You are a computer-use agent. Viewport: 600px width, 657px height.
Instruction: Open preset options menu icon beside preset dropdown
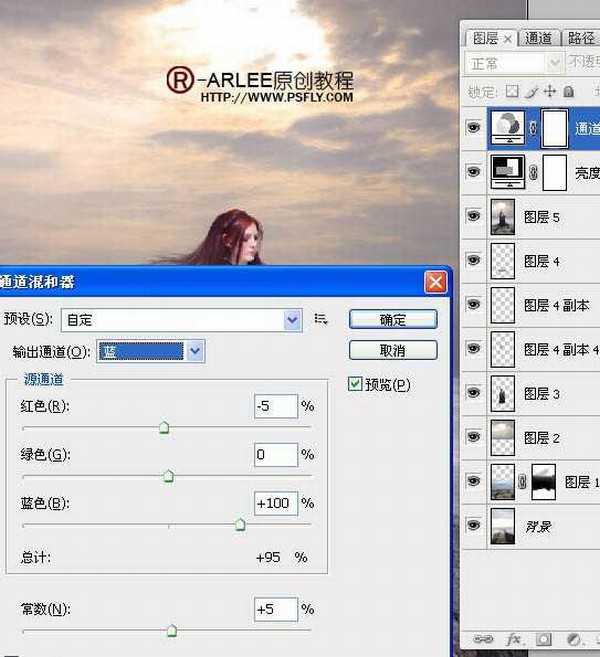point(321,319)
